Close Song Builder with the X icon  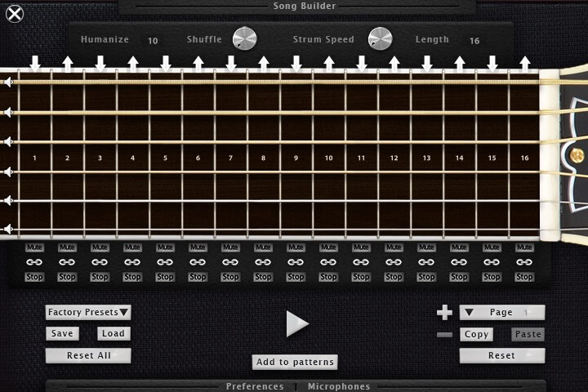(x=15, y=13)
